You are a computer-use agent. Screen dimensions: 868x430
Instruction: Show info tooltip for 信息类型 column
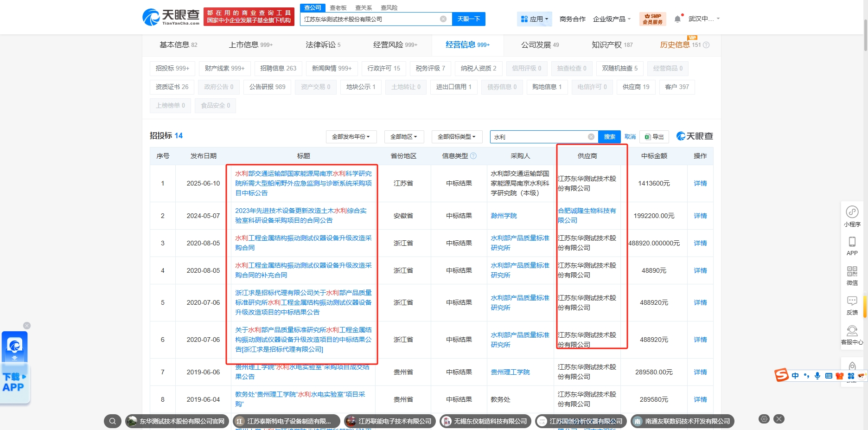[x=473, y=156]
